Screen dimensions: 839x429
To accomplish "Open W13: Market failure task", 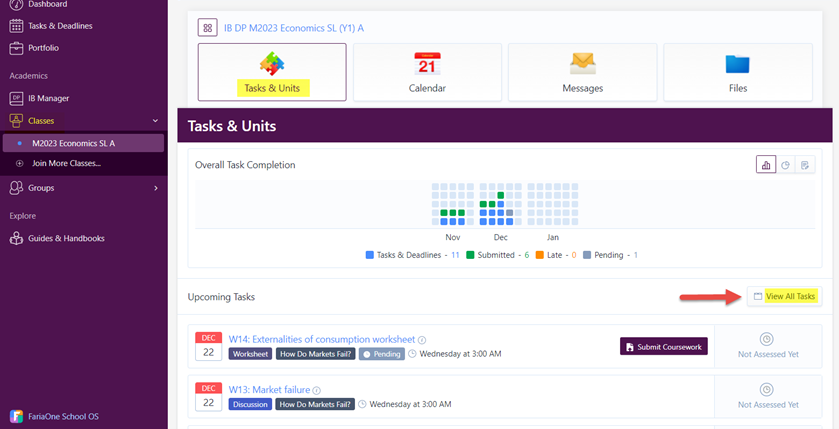I will tap(269, 390).
